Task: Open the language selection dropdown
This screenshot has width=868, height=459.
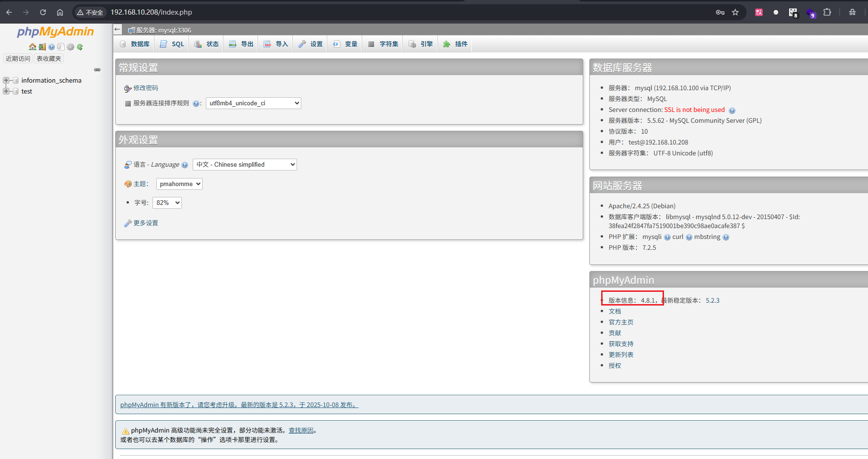Action: click(245, 164)
